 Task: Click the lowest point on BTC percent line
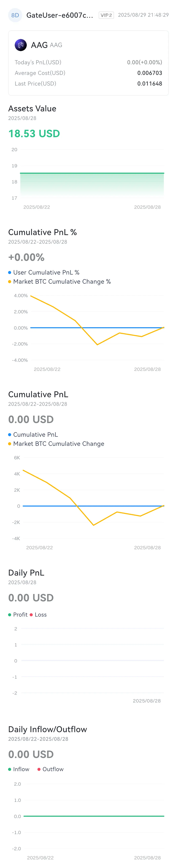point(97,344)
